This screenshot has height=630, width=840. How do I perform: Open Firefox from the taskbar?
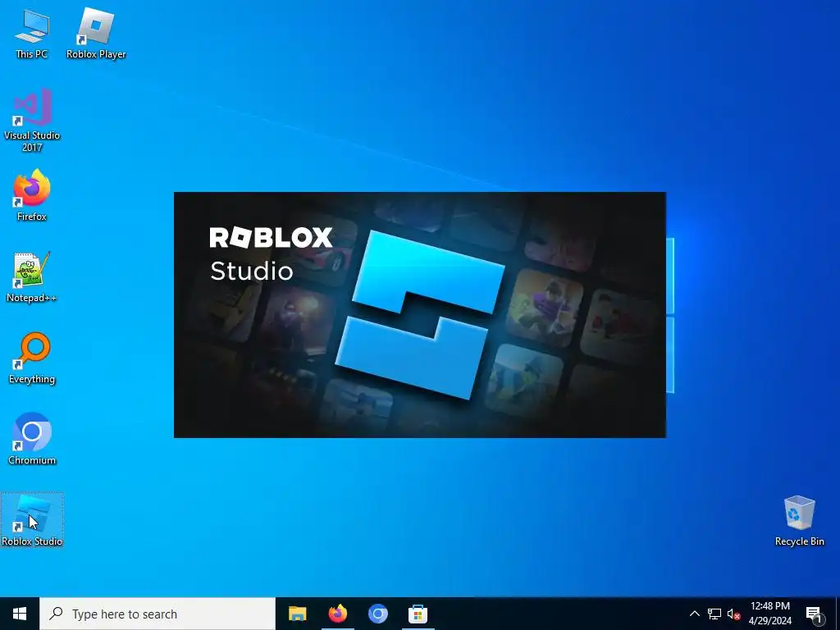(x=337, y=614)
